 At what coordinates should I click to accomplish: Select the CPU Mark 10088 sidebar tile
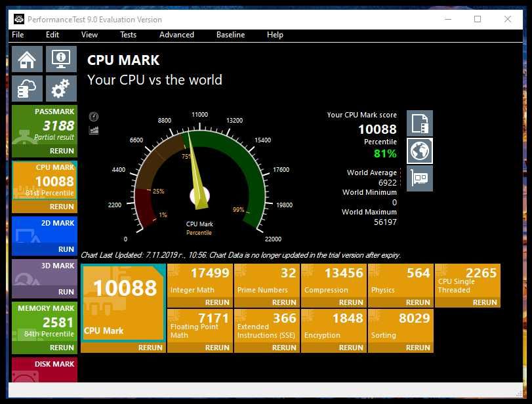pyautogui.click(x=45, y=180)
